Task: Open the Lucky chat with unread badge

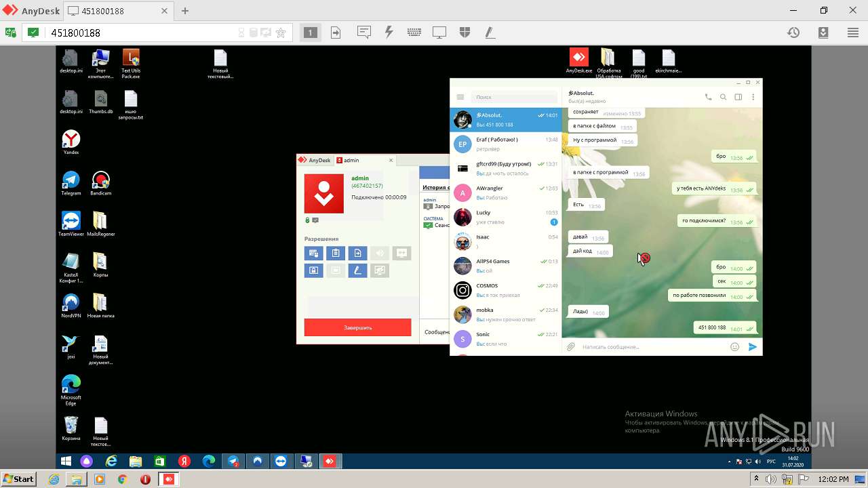Action: (506, 217)
